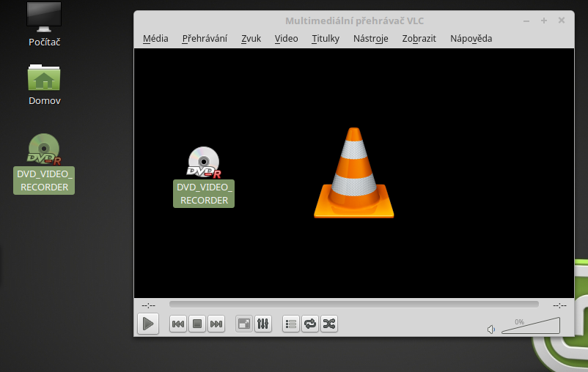Expand the Nástroje menu
The width and height of the screenshot is (588, 372).
(x=370, y=39)
